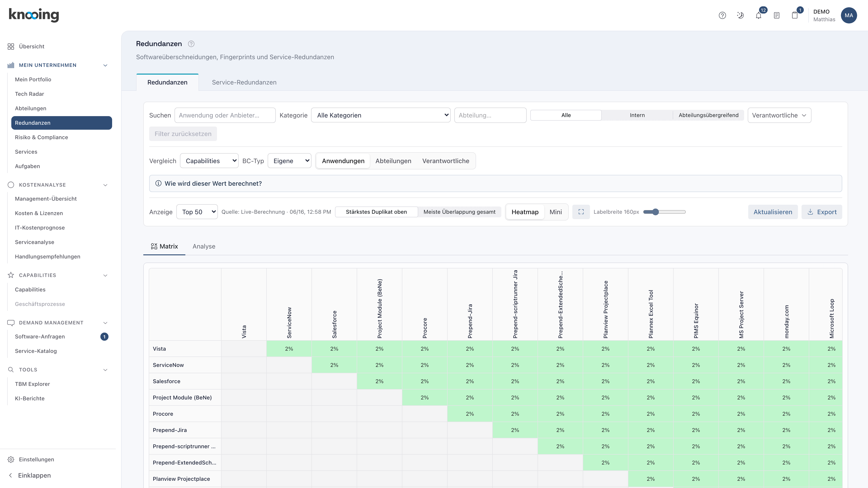Open Handlungsempfehlungen in sidebar

tap(47, 257)
